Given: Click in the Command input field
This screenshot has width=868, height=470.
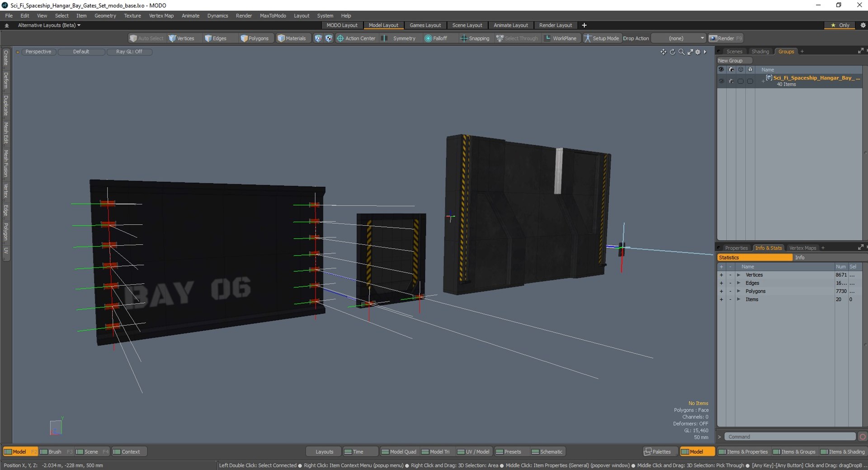Looking at the screenshot, I should tap(790, 437).
